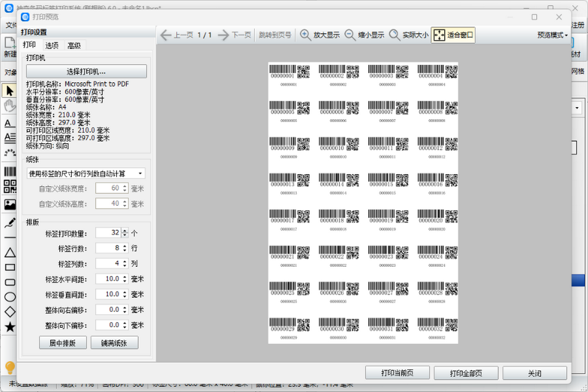Increase the label print count (标签打印数量) stepper

pos(125,230)
